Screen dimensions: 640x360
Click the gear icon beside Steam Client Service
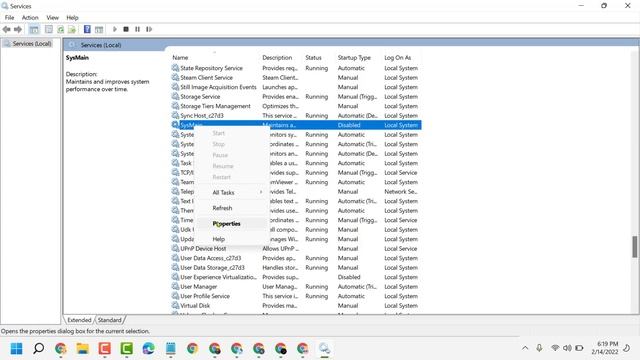(x=175, y=77)
